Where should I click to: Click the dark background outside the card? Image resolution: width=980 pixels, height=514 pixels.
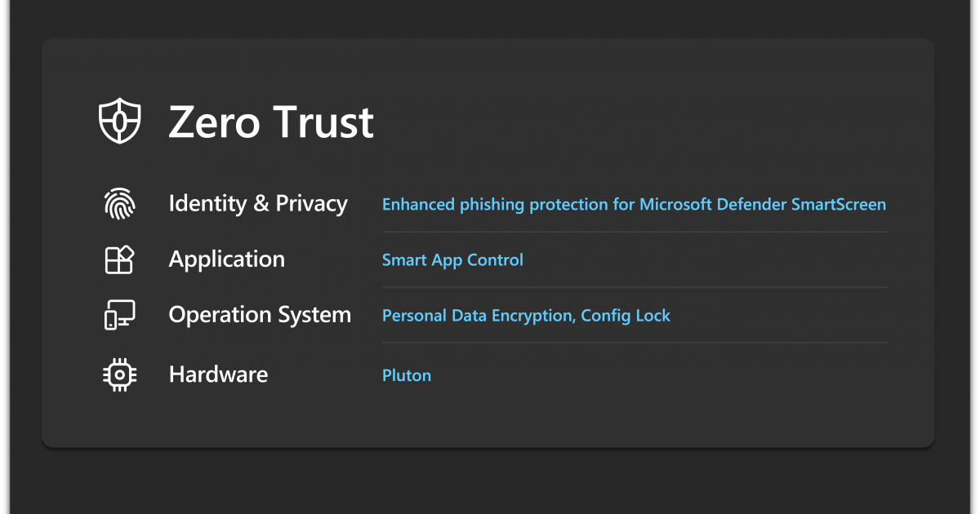490,481
